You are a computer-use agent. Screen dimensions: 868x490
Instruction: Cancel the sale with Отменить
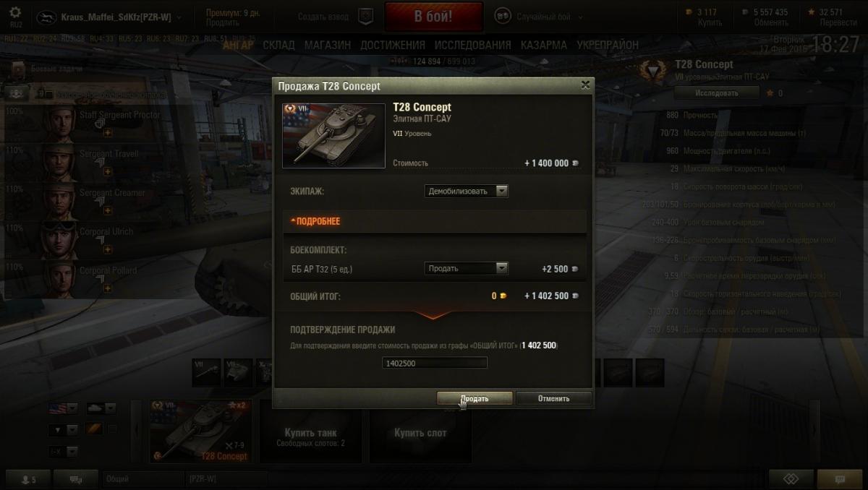(554, 398)
